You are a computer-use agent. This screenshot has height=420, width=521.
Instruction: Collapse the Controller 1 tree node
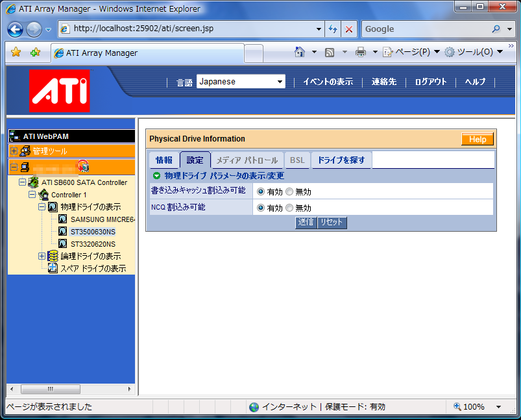32,195
